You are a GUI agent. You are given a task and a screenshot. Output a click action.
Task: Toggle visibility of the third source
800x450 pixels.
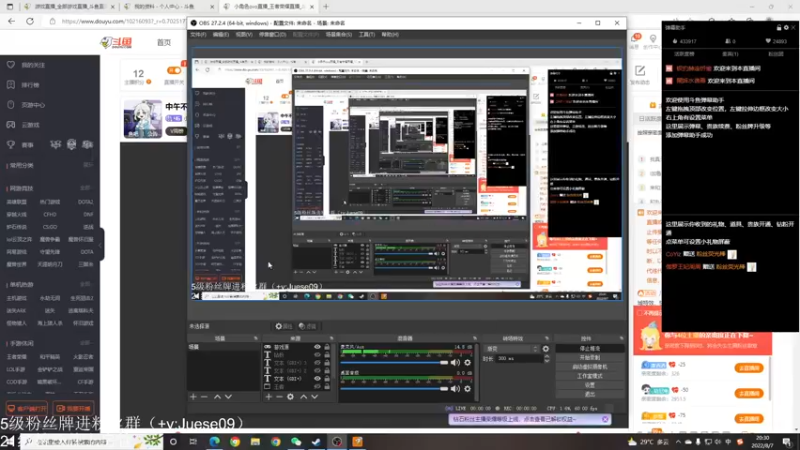[317, 363]
